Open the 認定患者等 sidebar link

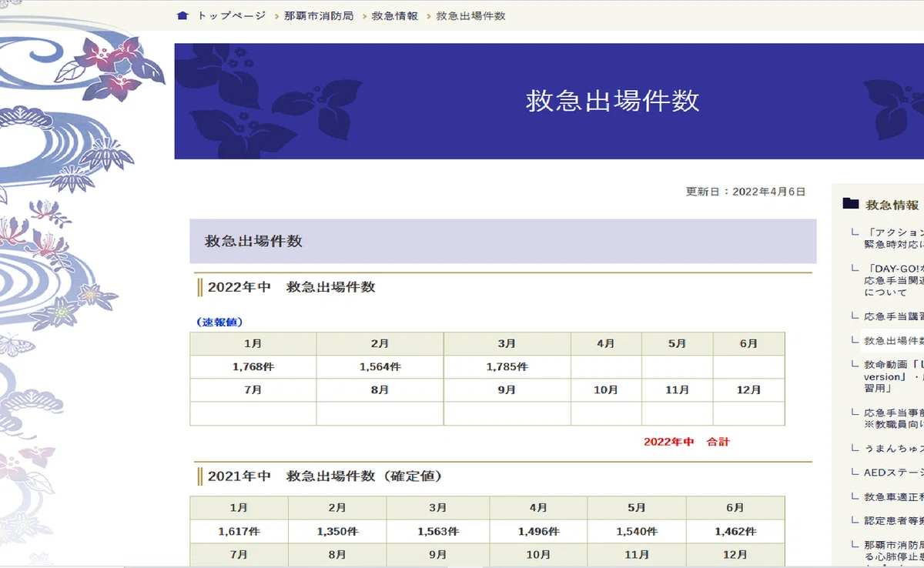coord(893,520)
